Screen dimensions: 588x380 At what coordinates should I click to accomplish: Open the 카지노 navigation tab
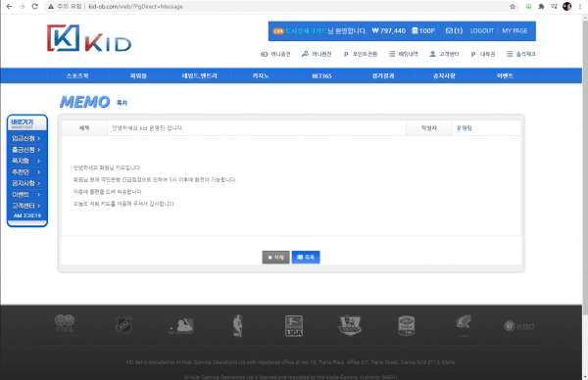[x=261, y=75]
